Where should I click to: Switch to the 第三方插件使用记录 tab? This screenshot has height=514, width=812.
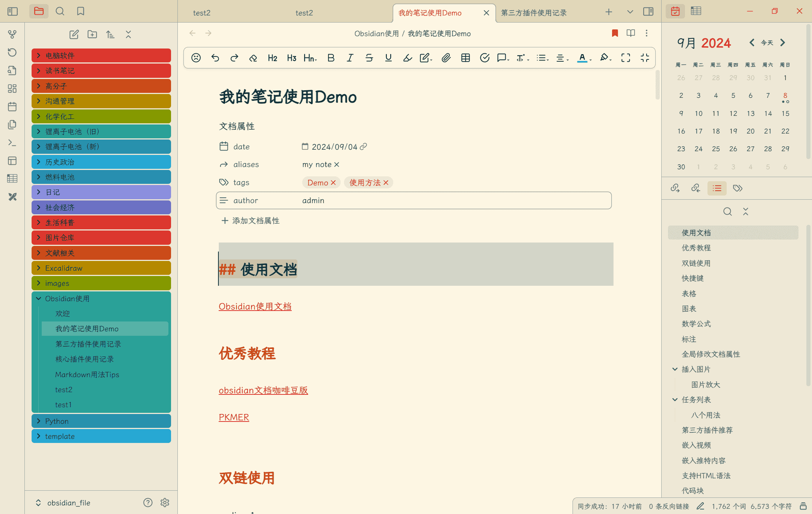[534, 13]
